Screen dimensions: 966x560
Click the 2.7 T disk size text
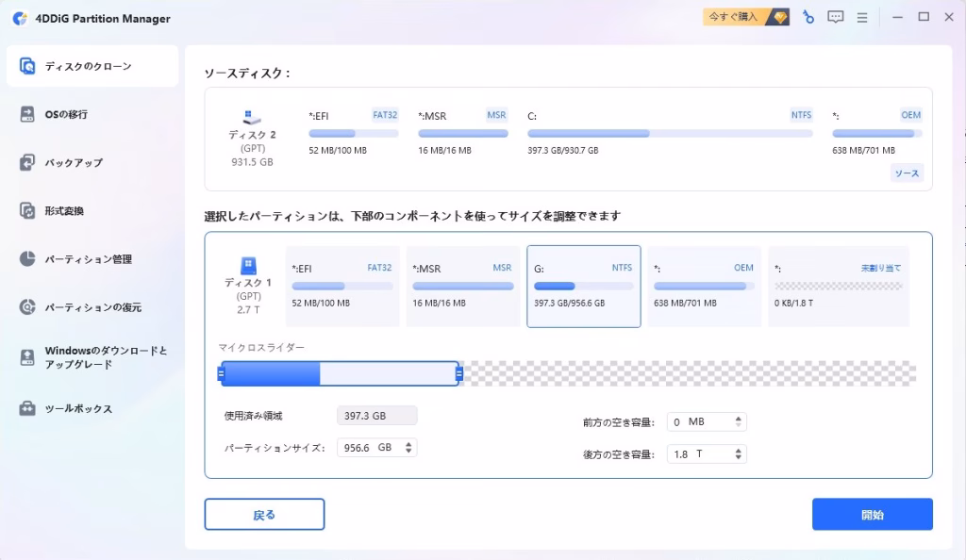tap(248, 310)
